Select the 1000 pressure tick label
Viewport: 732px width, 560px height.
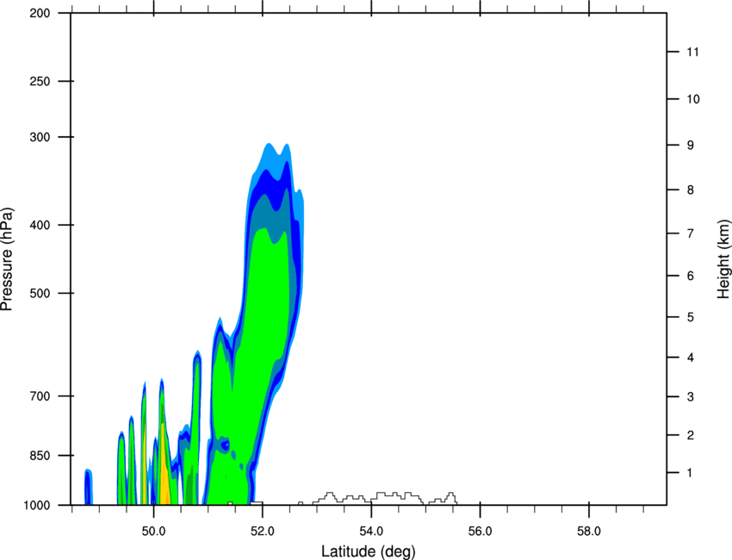[x=36, y=505]
